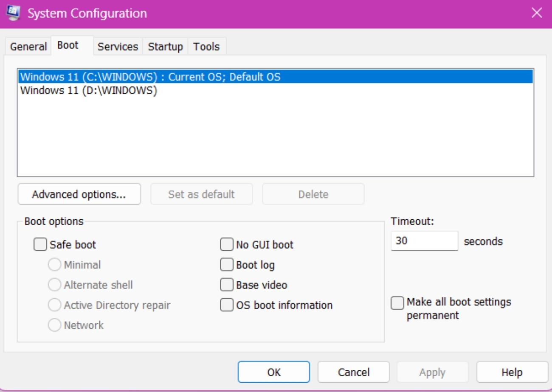Select the Windows 11 (C:\WINDOWS) boot entry
The image size is (552, 392).
(276, 77)
